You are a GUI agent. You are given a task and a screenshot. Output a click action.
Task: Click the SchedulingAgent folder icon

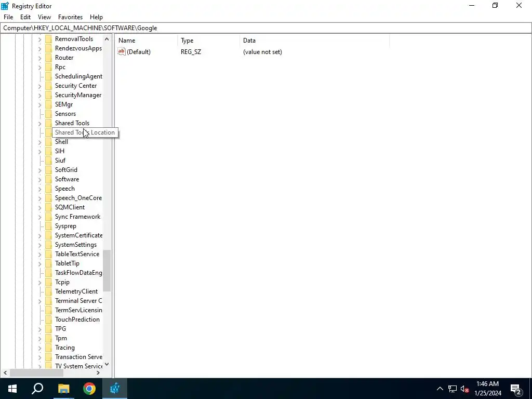(x=48, y=76)
